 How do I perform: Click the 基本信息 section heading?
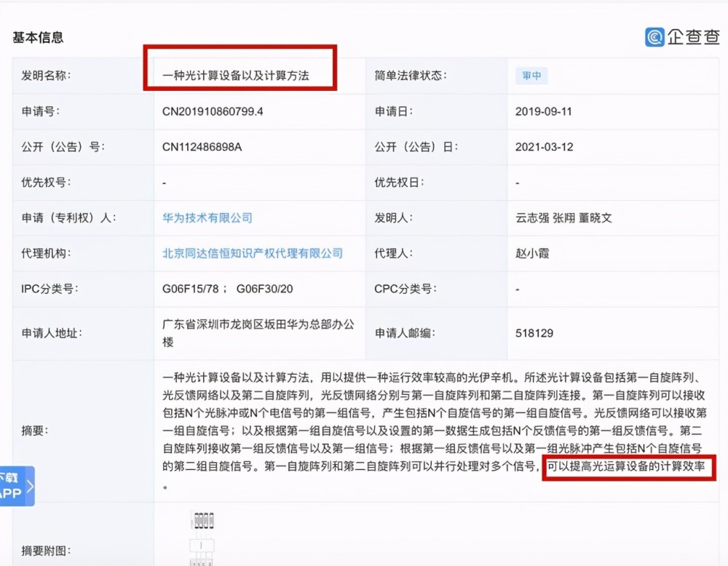coord(38,38)
